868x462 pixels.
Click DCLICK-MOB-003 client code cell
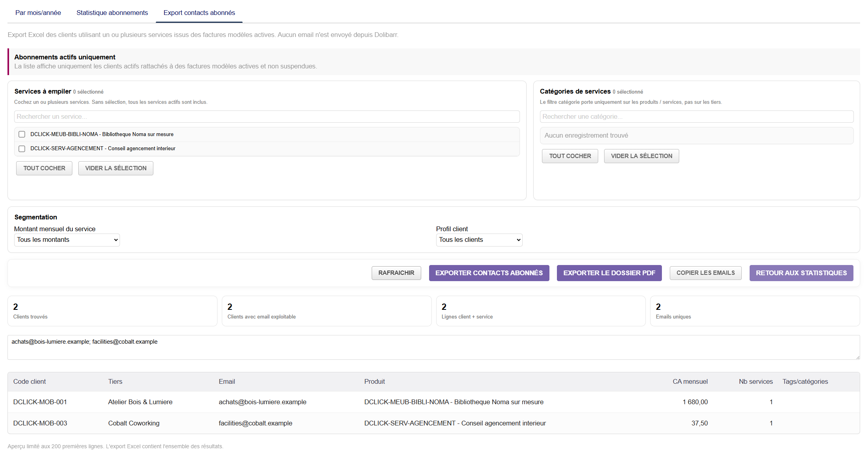(40, 423)
